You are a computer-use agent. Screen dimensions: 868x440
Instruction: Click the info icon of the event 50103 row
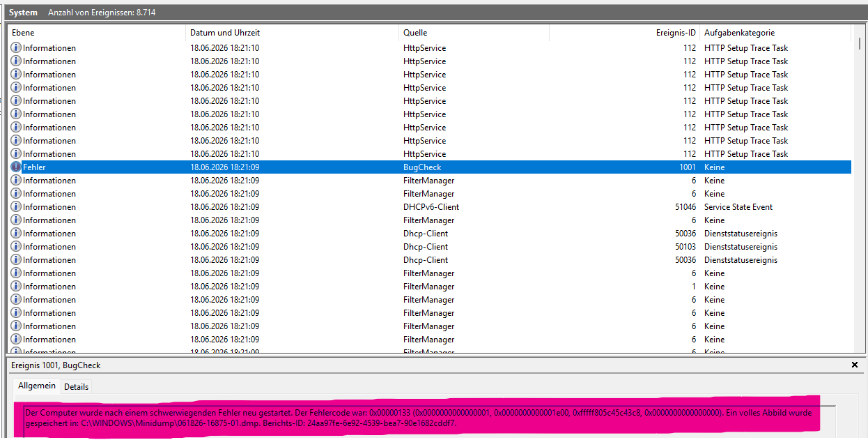16,247
